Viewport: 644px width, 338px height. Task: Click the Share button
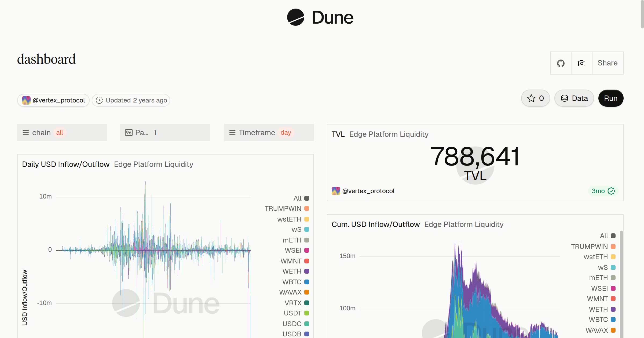(608, 63)
